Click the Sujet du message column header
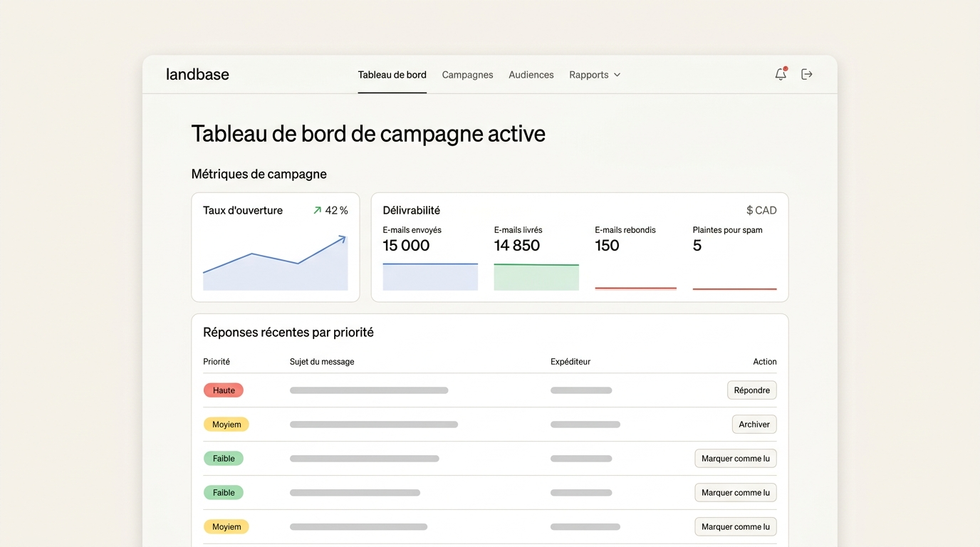This screenshot has height=547, width=980. 322,362
